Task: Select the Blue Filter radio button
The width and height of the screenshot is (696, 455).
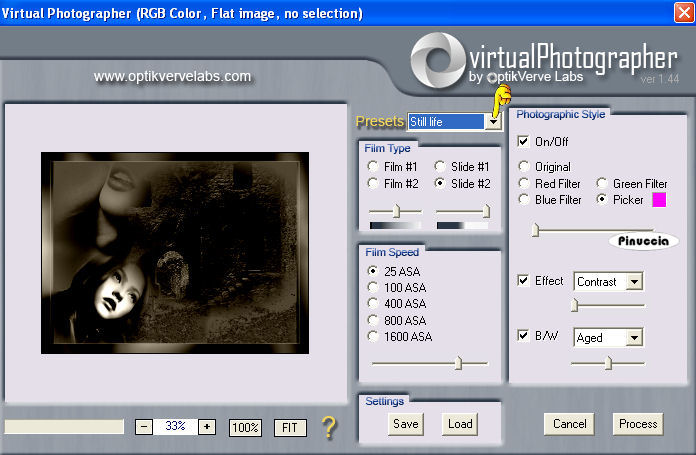Action: point(524,199)
